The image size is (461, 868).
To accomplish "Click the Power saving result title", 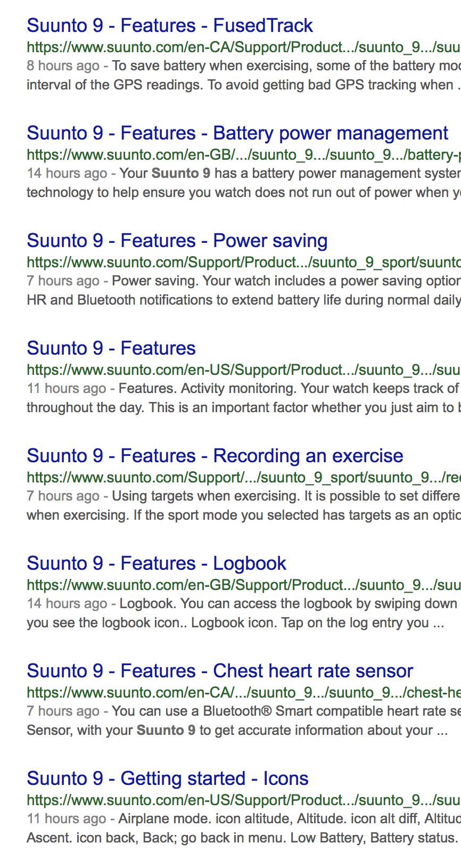I will [177, 241].
